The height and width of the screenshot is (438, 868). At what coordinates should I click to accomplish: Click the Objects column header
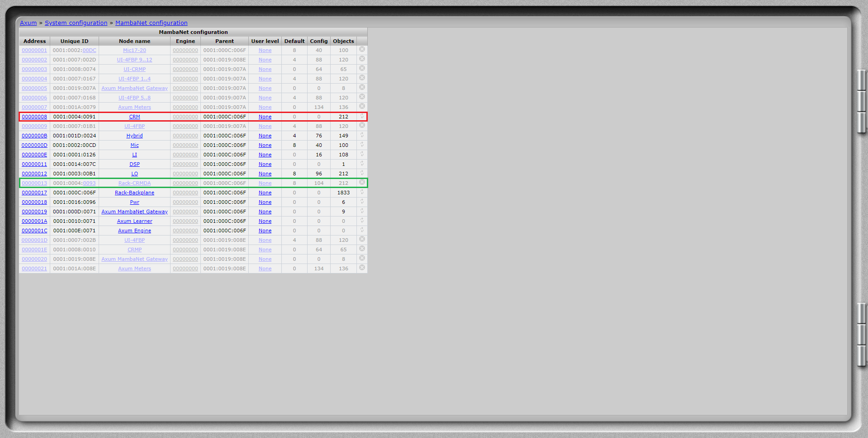[343, 41]
